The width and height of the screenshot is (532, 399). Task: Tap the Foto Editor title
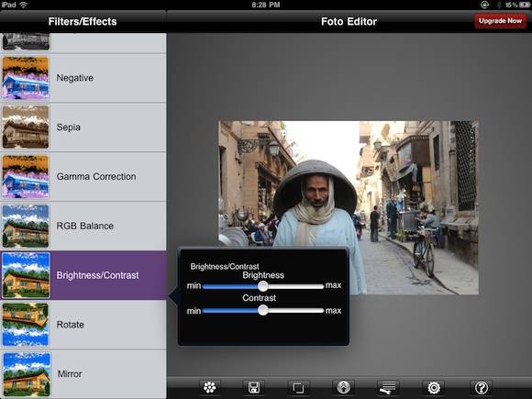pyautogui.click(x=349, y=21)
